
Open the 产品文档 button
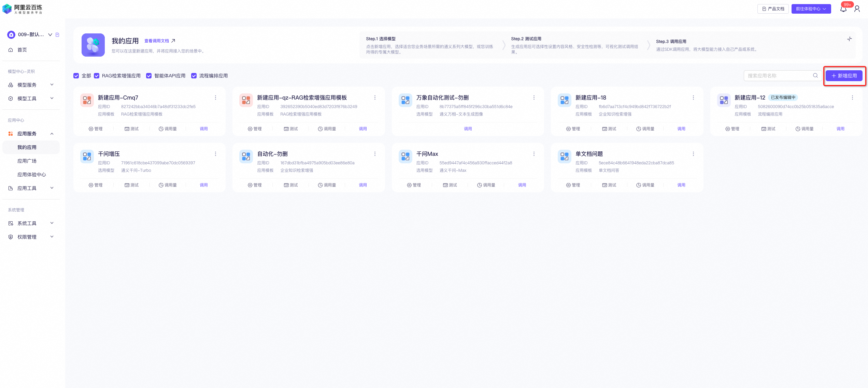point(773,9)
